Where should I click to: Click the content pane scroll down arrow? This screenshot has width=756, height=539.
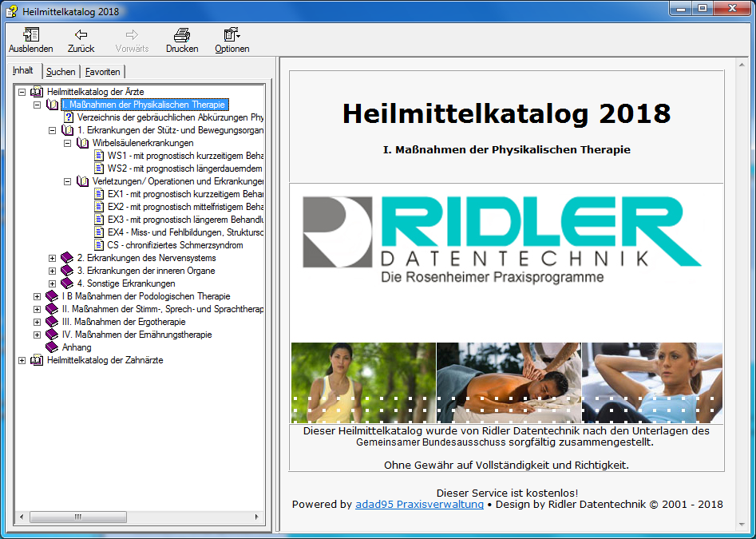742,525
